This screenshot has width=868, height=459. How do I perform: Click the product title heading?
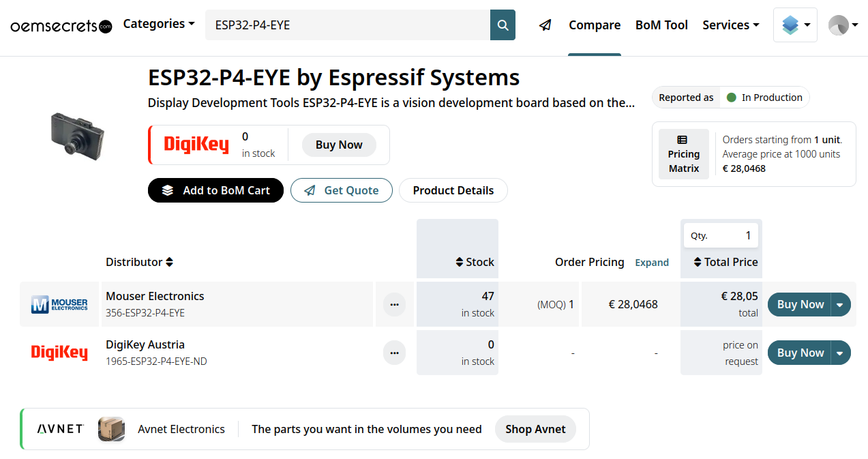click(334, 78)
